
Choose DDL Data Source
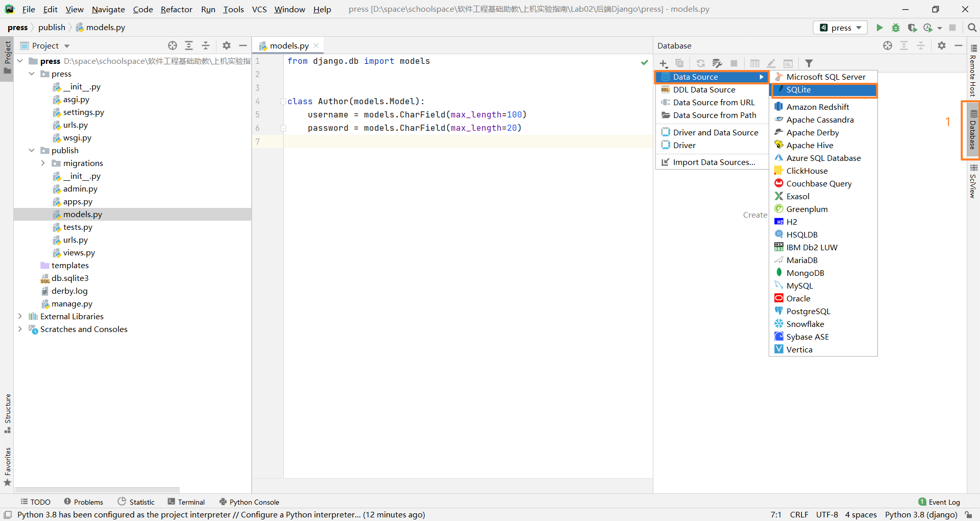pos(713,89)
